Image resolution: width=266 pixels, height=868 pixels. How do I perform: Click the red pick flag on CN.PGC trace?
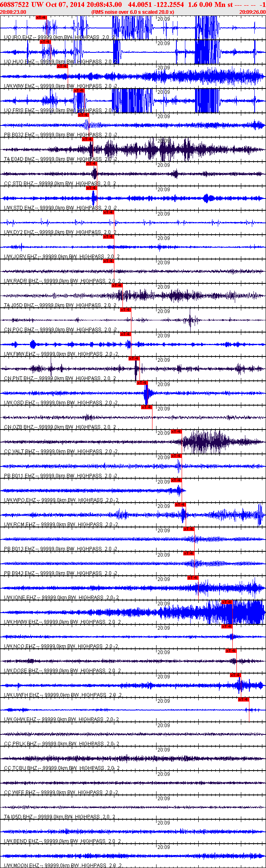pos(125,310)
